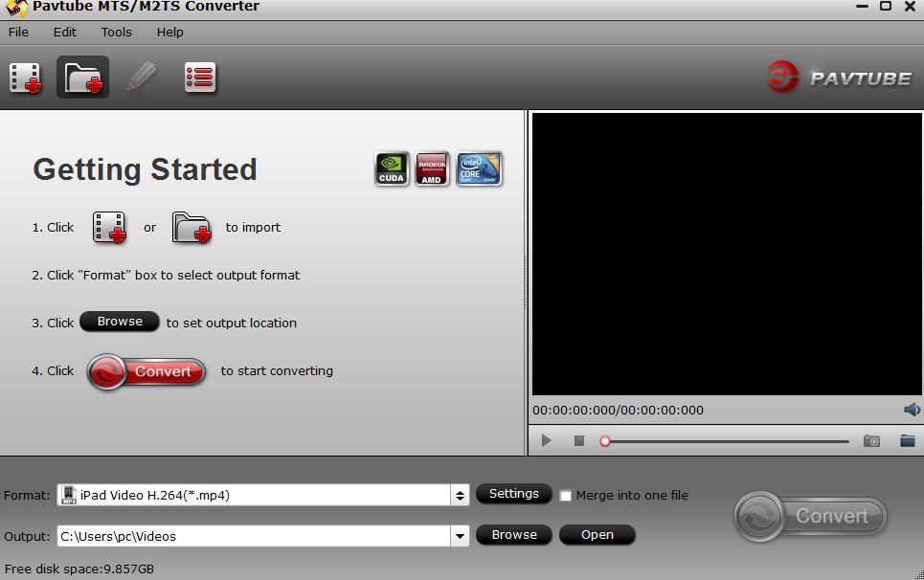This screenshot has height=580, width=924.
Task: Mute audio with the speaker icon
Action: [912, 410]
